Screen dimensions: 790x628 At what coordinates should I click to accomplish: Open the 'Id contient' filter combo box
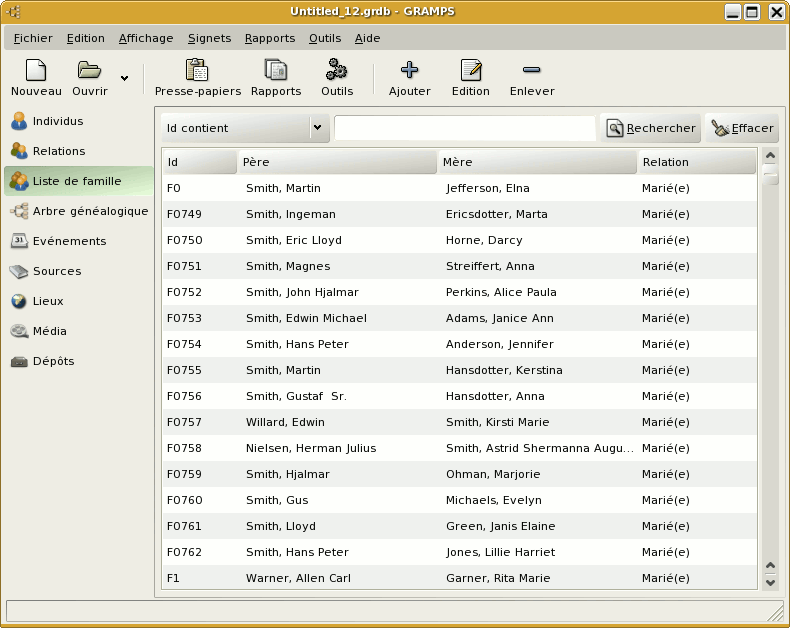(x=245, y=128)
